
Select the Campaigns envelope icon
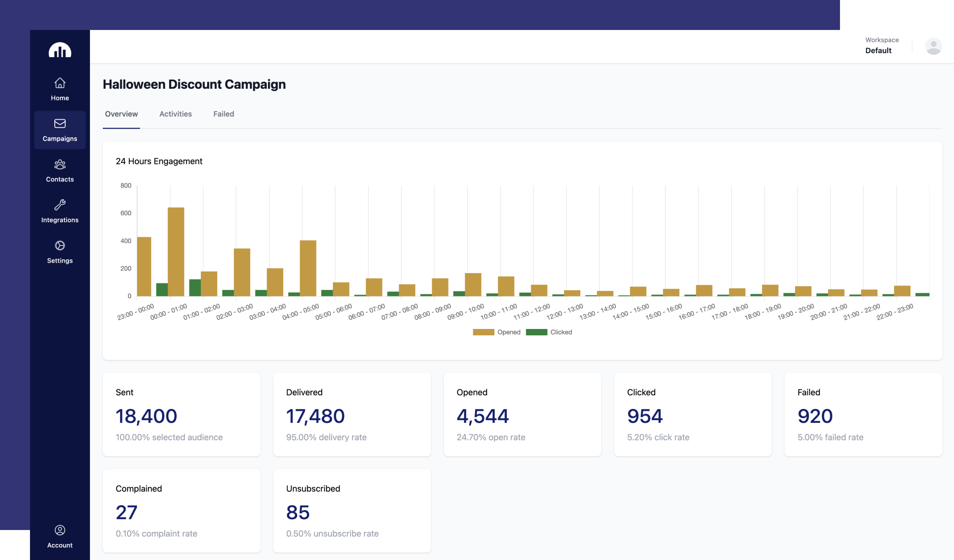pyautogui.click(x=60, y=124)
